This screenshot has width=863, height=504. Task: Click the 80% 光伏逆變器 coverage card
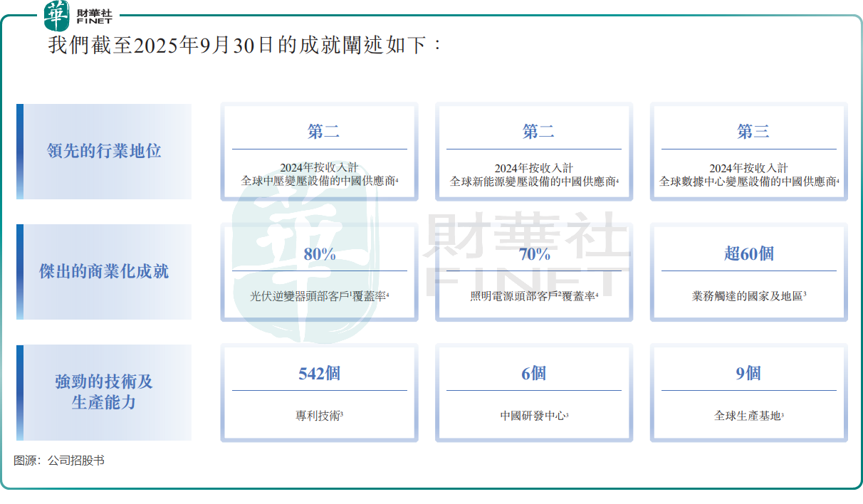[x=319, y=273]
